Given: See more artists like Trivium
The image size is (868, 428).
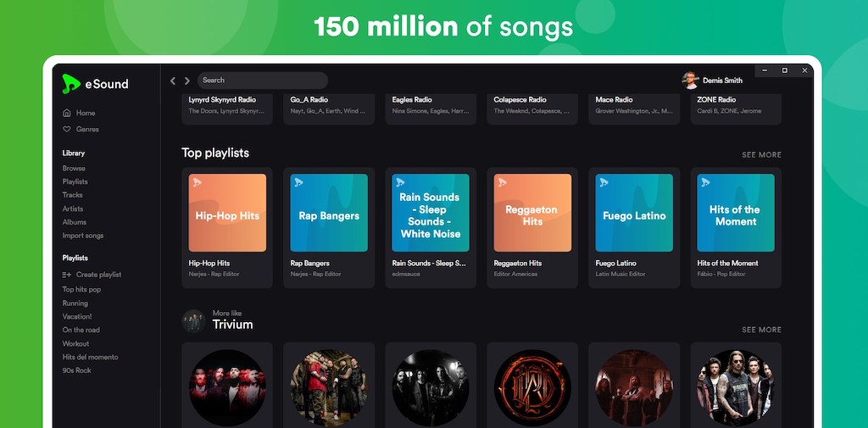Looking at the screenshot, I should [x=762, y=330].
